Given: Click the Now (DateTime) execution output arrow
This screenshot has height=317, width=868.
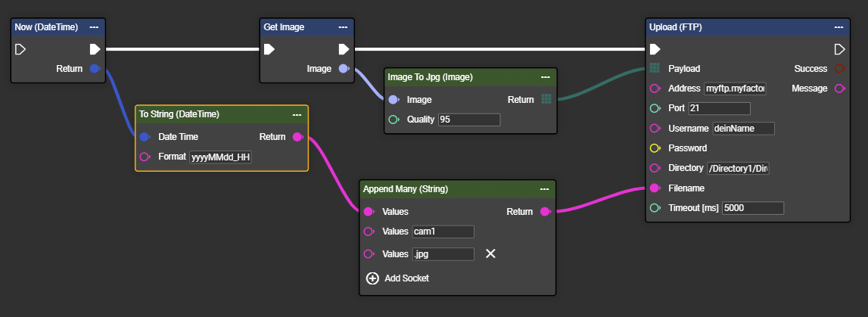Looking at the screenshot, I should coord(95,49).
